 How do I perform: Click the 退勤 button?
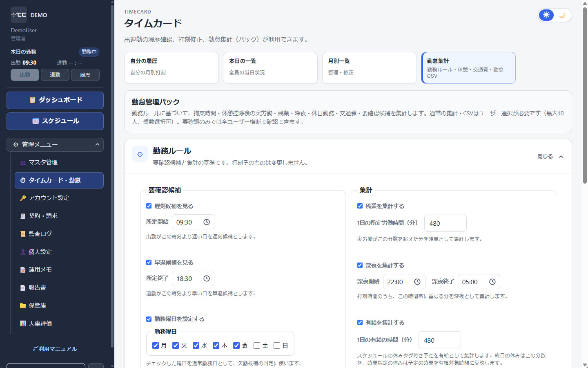point(55,75)
